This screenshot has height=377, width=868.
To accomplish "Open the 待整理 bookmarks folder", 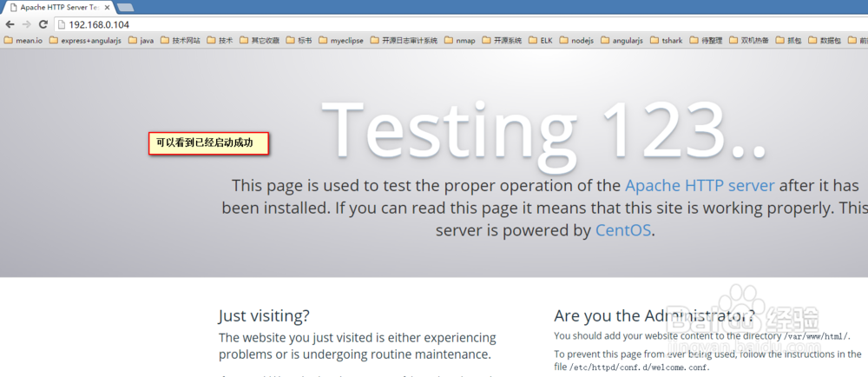I will coord(706,41).
